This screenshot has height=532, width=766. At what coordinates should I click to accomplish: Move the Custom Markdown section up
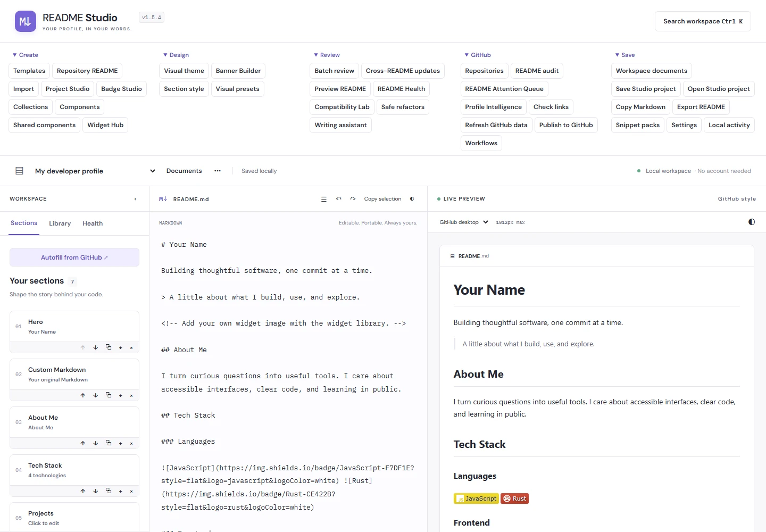pyautogui.click(x=83, y=395)
